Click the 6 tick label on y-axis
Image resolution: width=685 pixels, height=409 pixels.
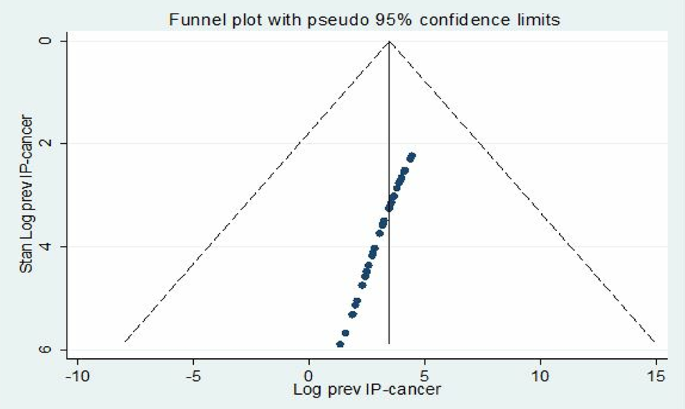(x=46, y=350)
